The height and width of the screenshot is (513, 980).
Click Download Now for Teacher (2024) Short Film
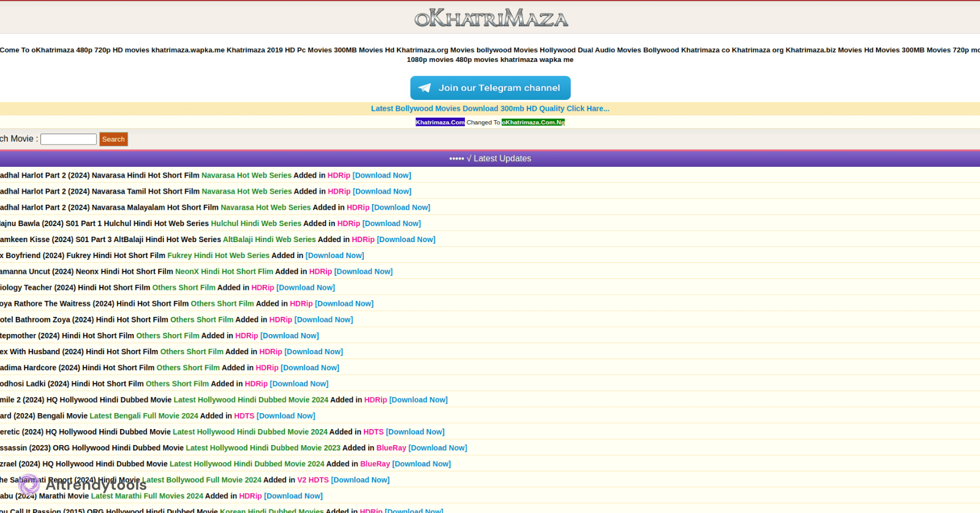[306, 287]
